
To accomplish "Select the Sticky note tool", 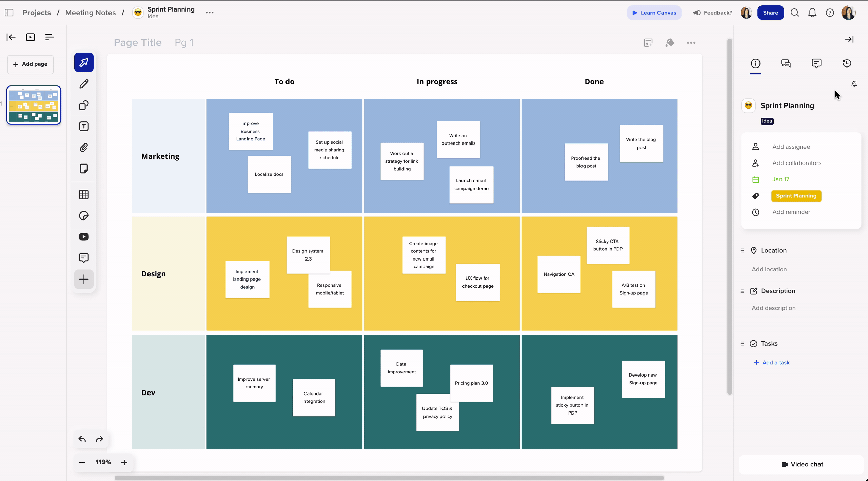I will click(84, 169).
